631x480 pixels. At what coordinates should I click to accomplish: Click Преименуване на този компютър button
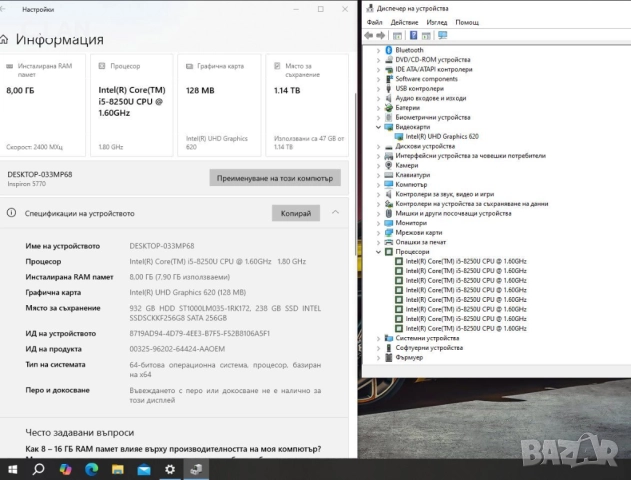(x=275, y=178)
